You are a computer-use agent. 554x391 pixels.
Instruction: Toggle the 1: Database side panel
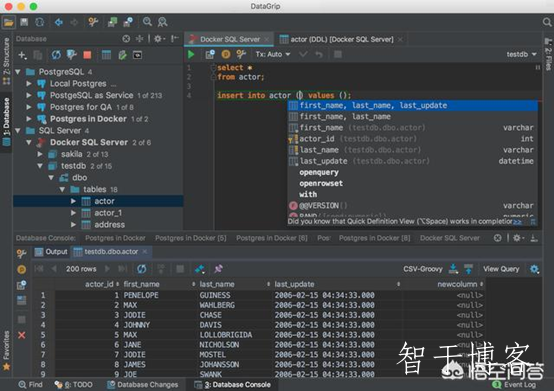click(x=6, y=122)
